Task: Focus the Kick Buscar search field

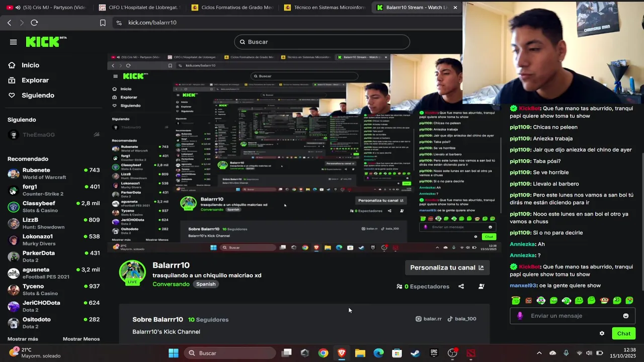Action: tap(322, 42)
